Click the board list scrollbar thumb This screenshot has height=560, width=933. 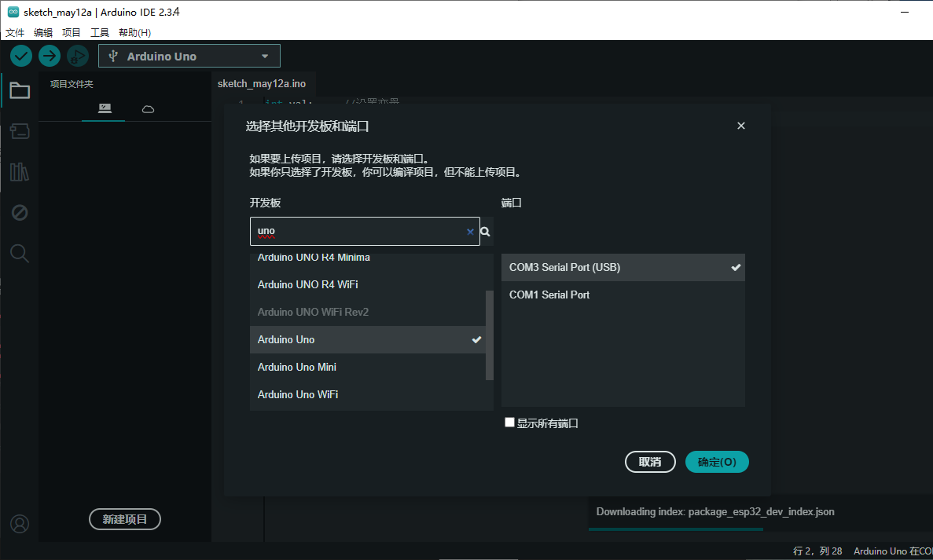490,335
